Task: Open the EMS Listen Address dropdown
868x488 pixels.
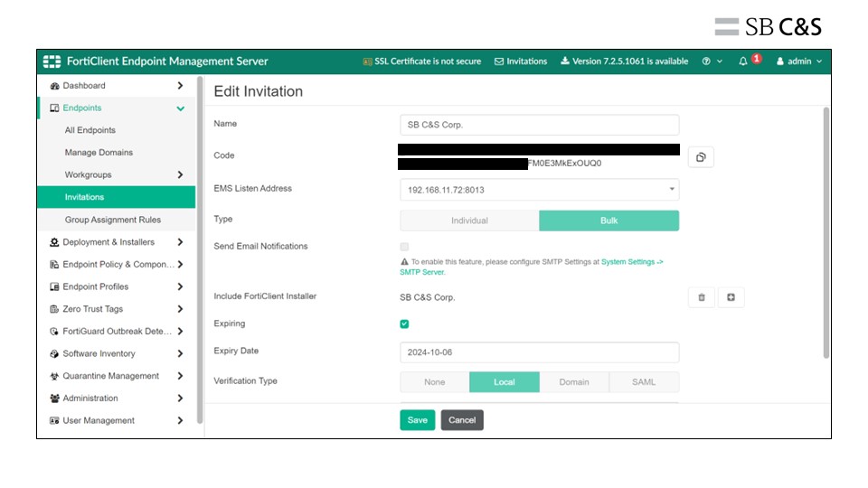Action: tap(540, 190)
